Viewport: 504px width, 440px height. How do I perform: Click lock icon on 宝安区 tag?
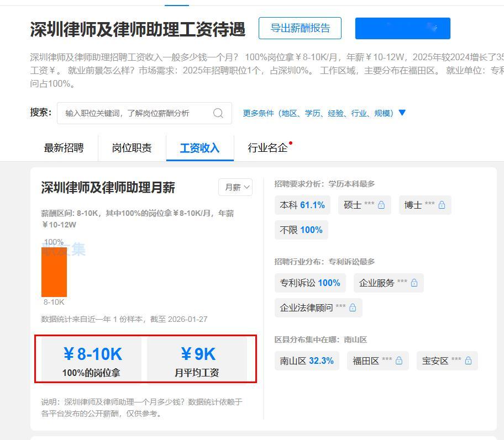coord(468,361)
